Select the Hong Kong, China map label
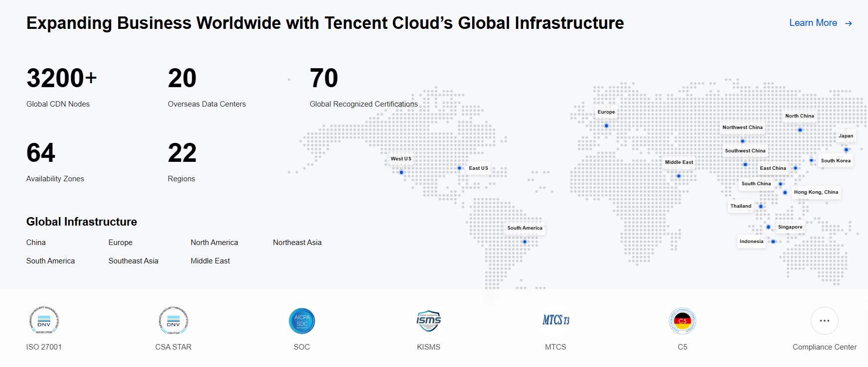The height and width of the screenshot is (367, 868). pos(816,192)
